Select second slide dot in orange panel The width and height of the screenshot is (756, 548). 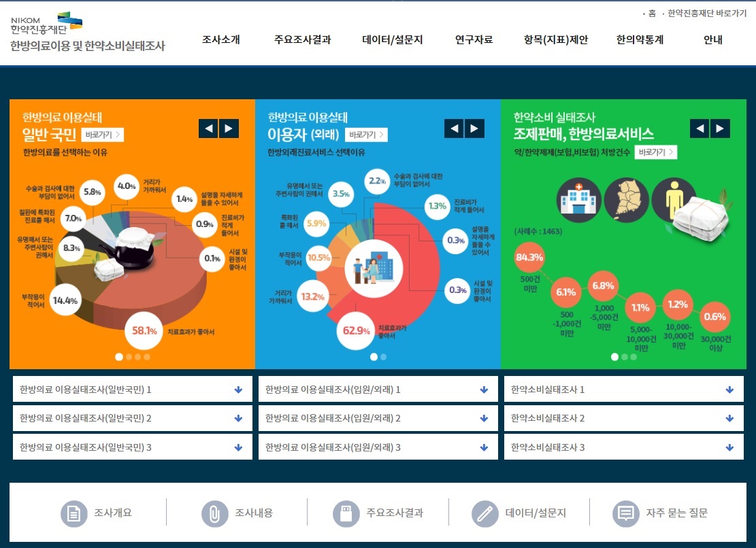128,356
